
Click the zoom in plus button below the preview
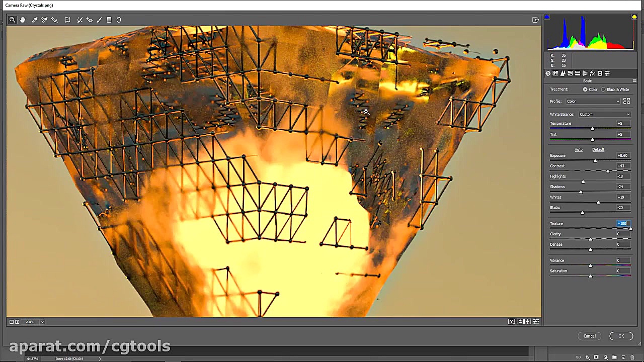18,322
